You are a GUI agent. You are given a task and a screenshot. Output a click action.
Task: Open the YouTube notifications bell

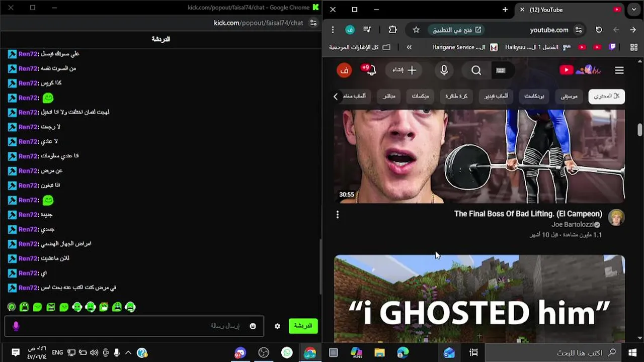tap(370, 70)
